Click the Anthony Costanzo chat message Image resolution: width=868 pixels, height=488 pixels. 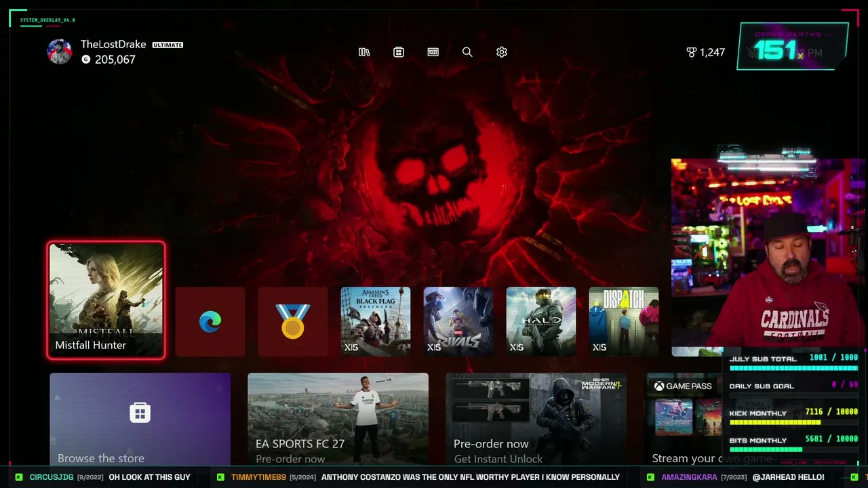click(x=471, y=477)
